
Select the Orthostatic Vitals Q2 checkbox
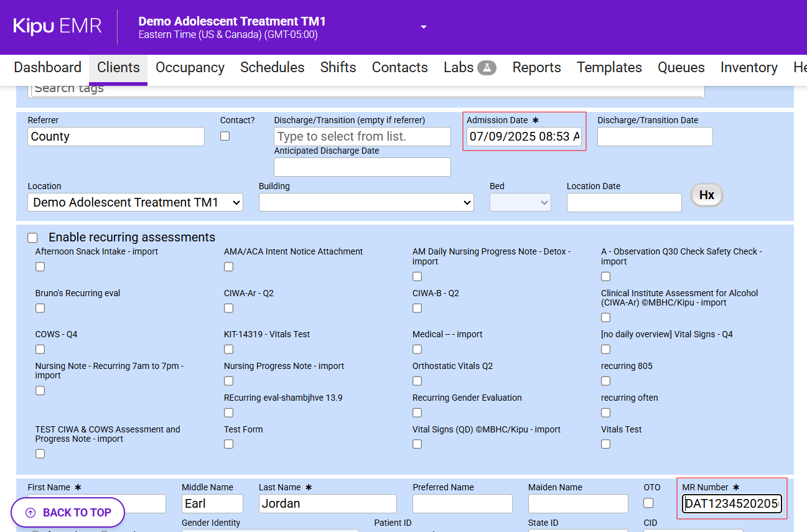click(417, 381)
